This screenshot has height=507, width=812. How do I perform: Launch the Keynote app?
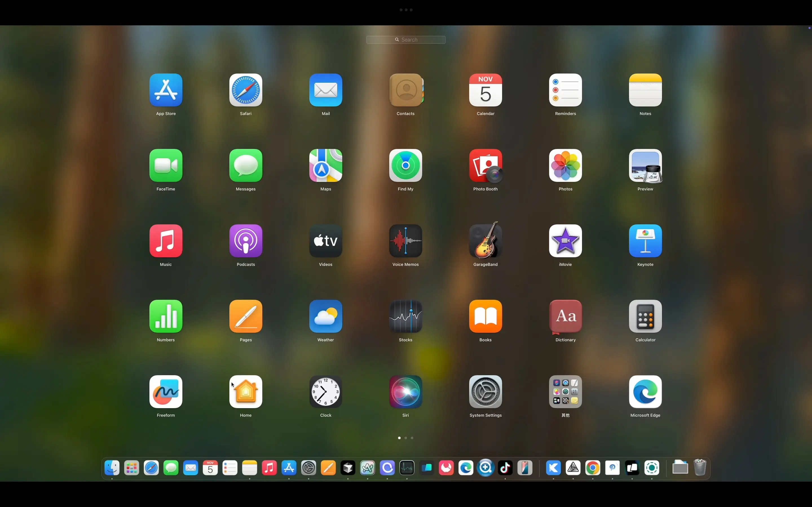645,241
